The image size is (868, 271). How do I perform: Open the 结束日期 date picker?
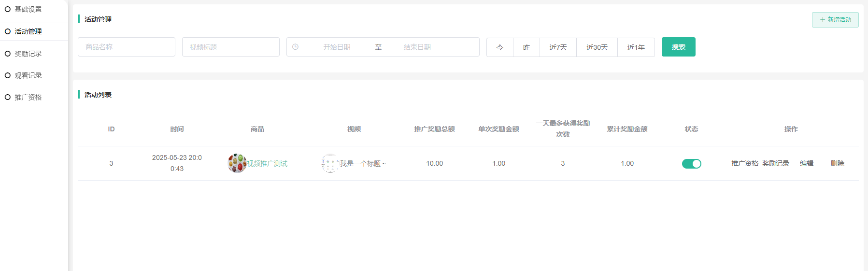pos(417,47)
